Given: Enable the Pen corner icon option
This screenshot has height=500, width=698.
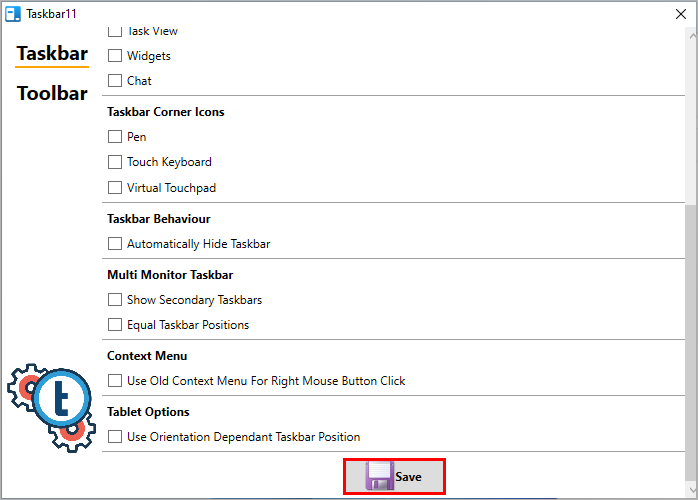Looking at the screenshot, I should pos(115,136).
